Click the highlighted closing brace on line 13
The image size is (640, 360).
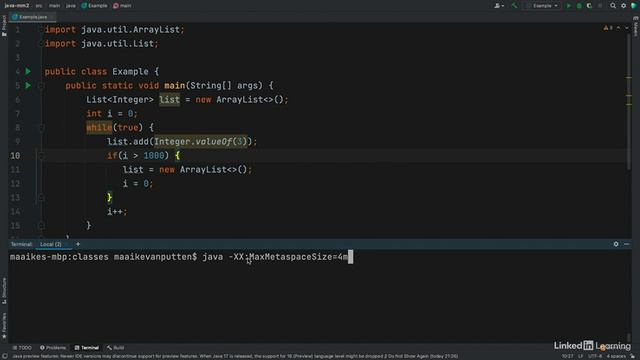pyautogui.click(x=109, y=198)
